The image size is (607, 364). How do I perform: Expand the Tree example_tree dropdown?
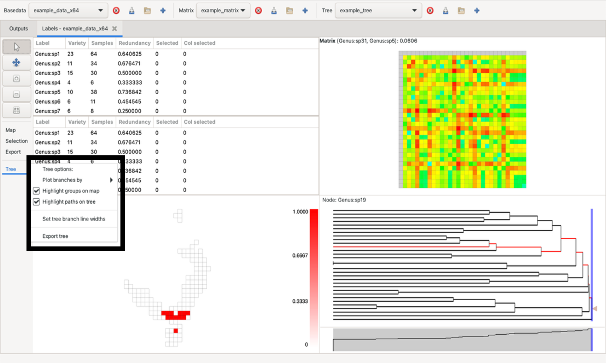point(378,11)
